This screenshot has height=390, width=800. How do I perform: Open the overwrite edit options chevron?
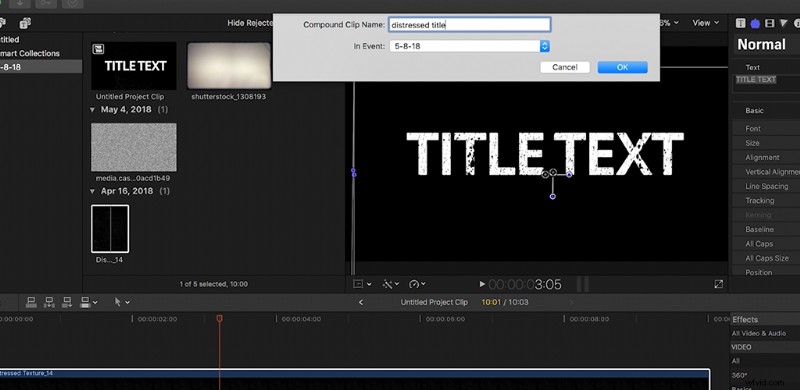[x=95, y=303]
